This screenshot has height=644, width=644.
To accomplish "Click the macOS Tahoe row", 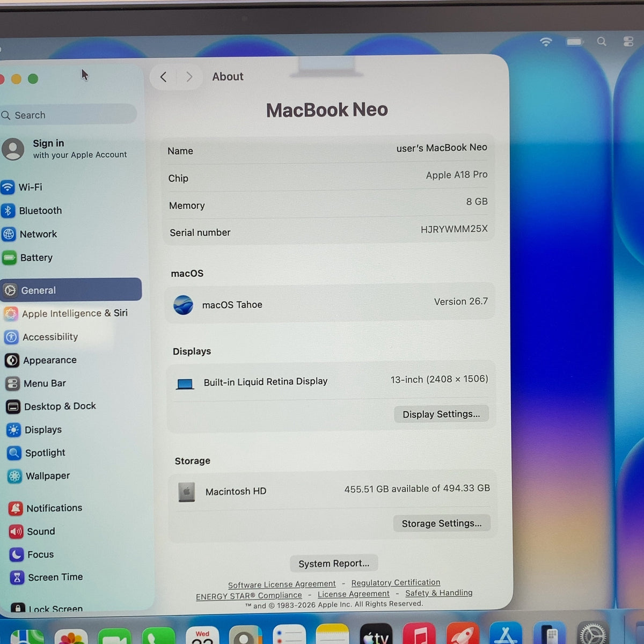I will (330, 303).
